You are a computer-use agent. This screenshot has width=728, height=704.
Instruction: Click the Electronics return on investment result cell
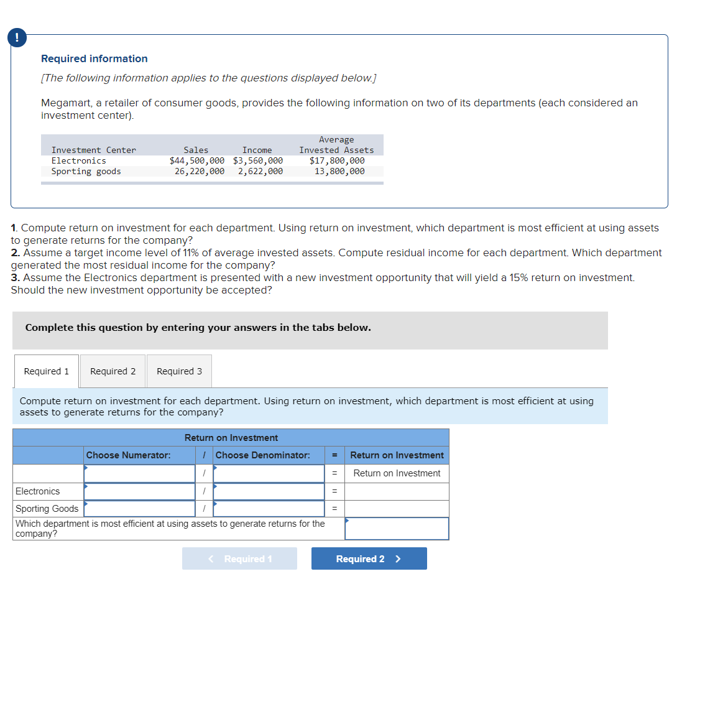click(x=397, y=491)
